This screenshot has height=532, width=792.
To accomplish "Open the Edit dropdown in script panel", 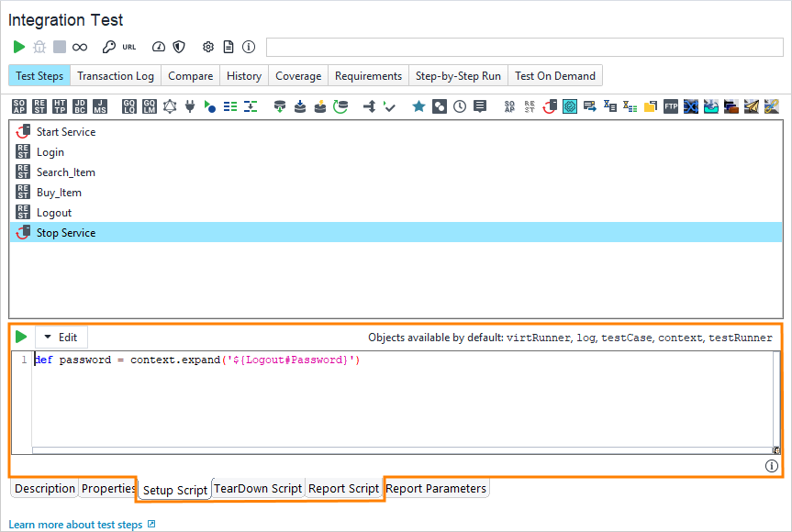I will (61, 338).
